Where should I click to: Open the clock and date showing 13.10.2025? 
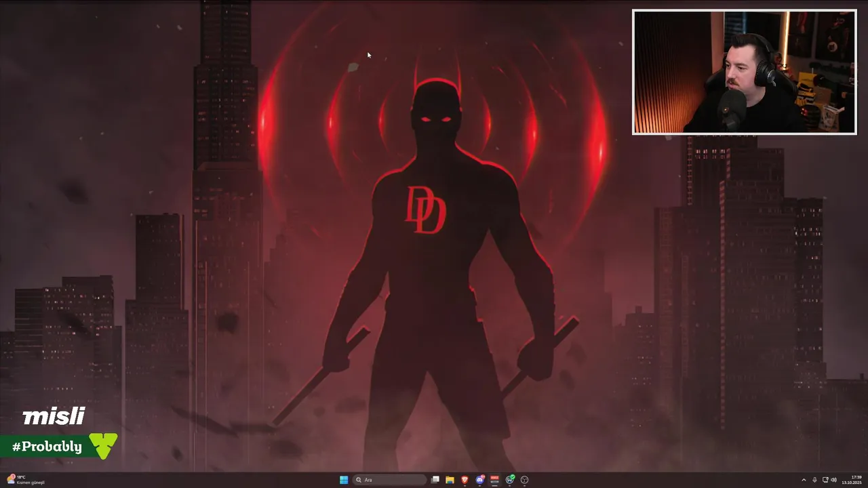pos(852,480)
